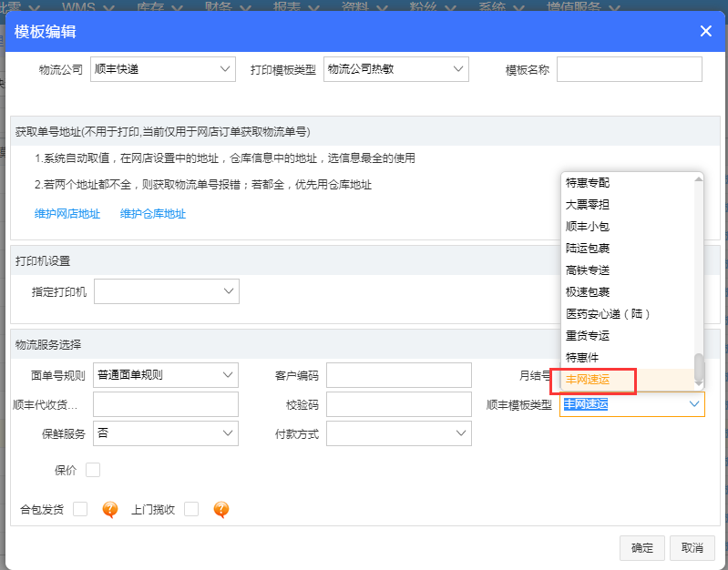Image resolution: width=728 pixels, height=570 pixels.
Task: Click the dropdown list scrollbar thumb
Action: [x=699, y=367]
